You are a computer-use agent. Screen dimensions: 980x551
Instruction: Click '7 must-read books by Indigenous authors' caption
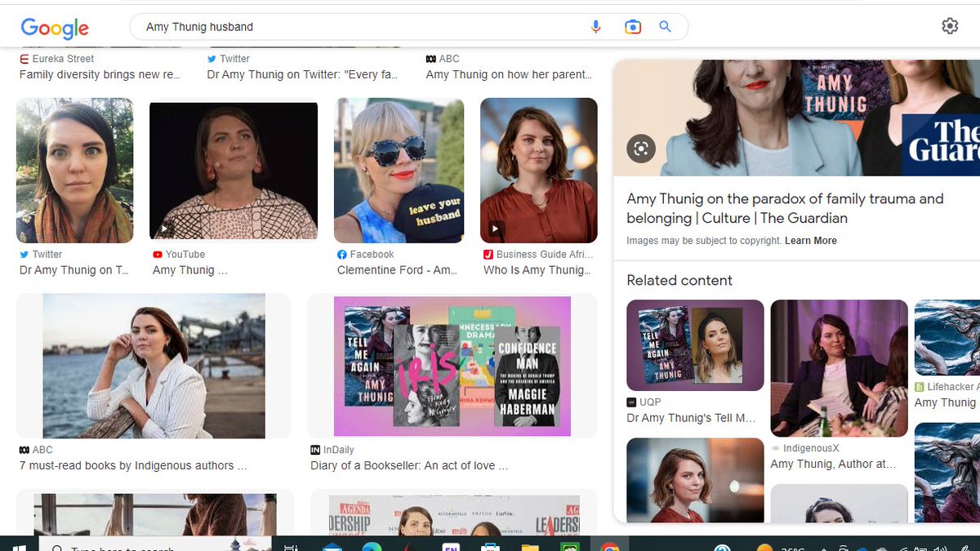(132, 466)
